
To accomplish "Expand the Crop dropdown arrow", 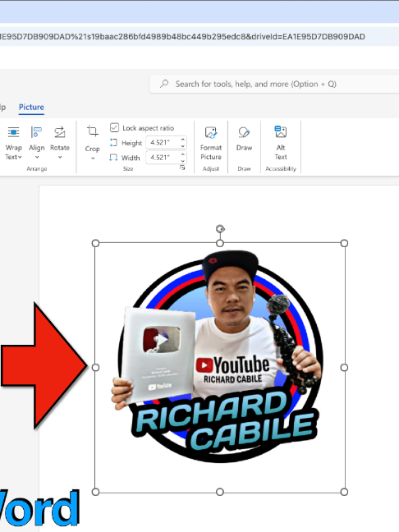I will click(93, 158).
